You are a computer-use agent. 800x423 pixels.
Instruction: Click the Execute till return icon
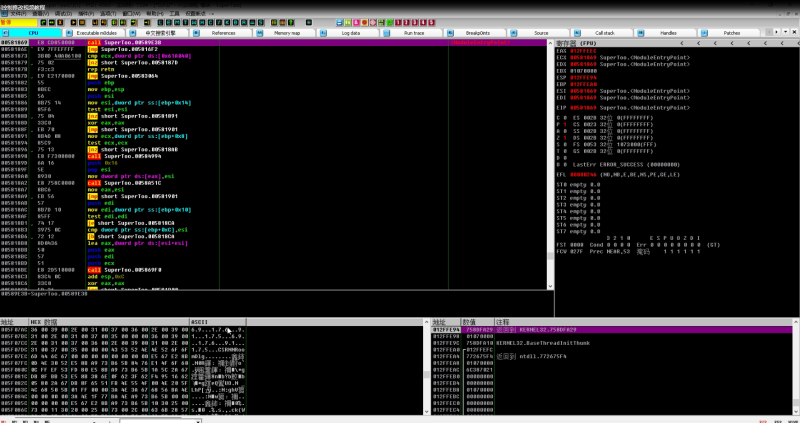pyautogui.click(x=134, y=22)
